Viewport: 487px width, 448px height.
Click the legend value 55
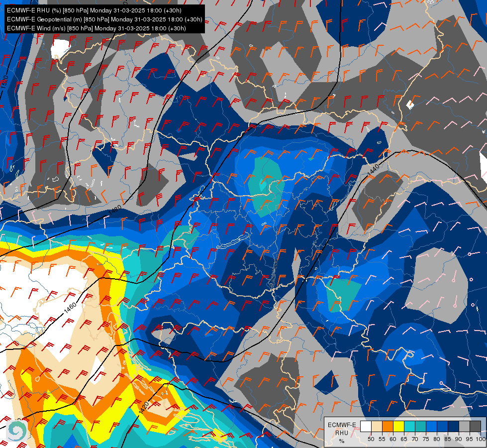click(382, 439)
